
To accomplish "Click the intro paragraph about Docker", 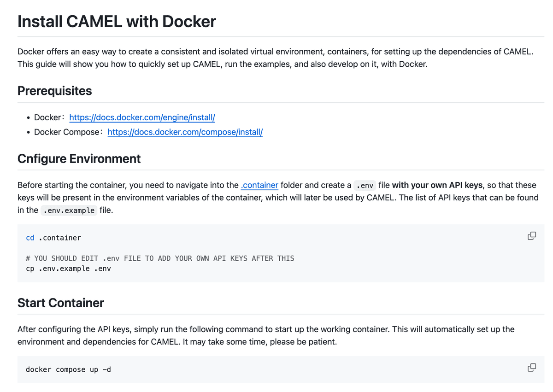I will point(275,58).
